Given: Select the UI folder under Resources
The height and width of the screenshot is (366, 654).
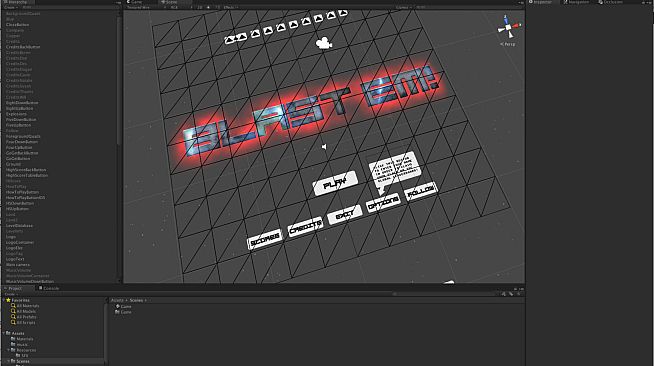Looking at the screenshot, I should tap(22, 356).
